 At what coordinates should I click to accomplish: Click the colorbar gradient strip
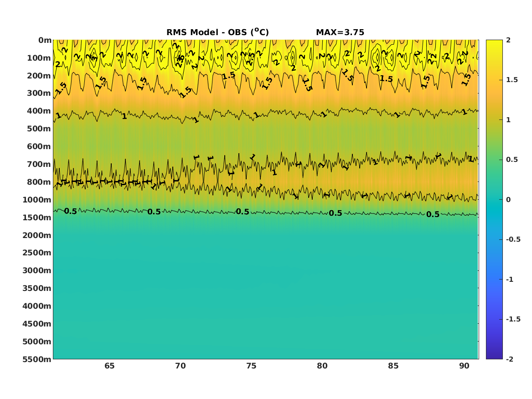point(494,200)
